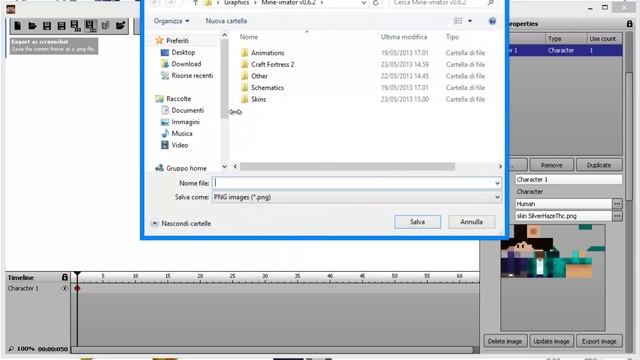The image size is (640, 360).
Task: Click the grayed-out documents icon in toolbar
Action: pyautogui.click(x=105, y=26)
